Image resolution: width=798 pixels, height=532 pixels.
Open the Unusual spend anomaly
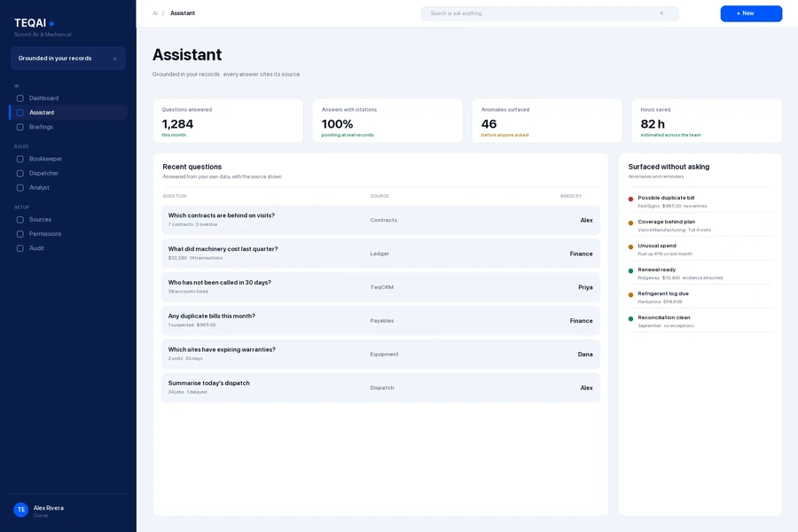700,249
